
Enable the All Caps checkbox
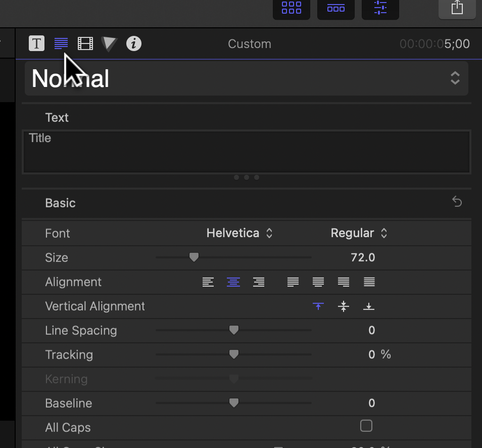366,426
